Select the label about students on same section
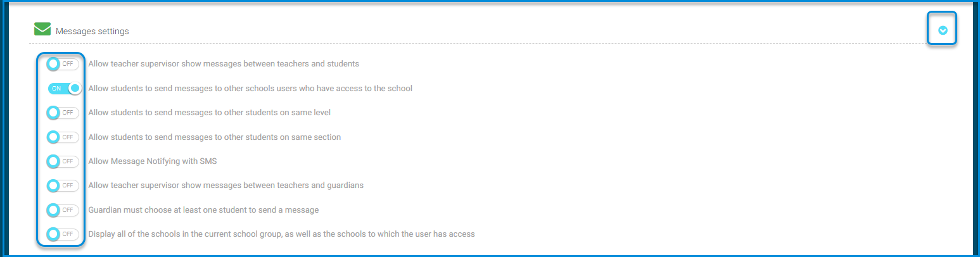 [x=214, y=137]
